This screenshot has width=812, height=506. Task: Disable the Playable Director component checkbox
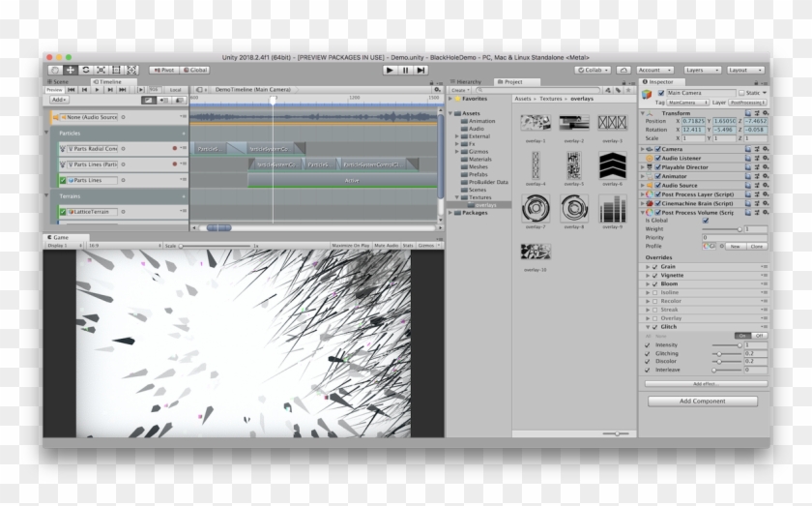coord(658,167)
